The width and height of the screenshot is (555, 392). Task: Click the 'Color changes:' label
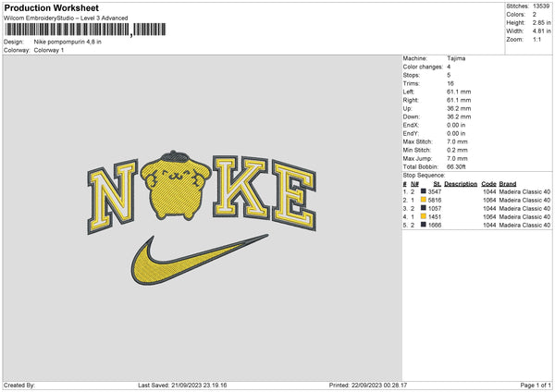coord(423,67)
